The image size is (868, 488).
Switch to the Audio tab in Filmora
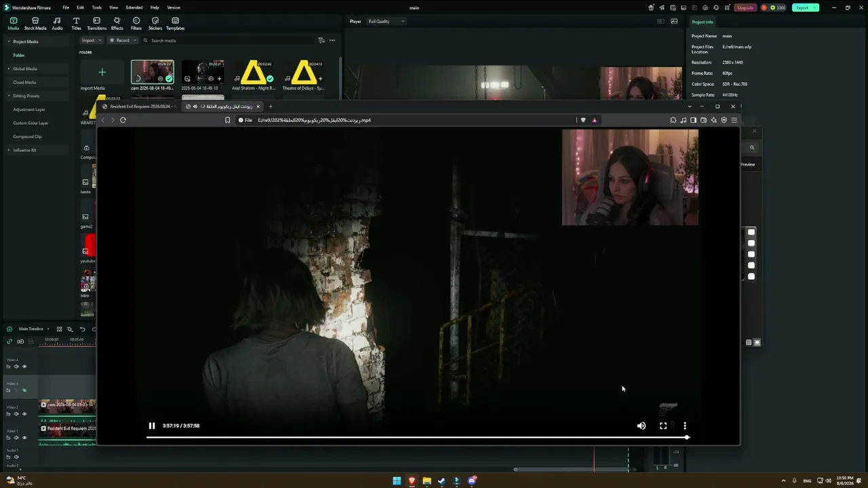[x=57, y=24]
